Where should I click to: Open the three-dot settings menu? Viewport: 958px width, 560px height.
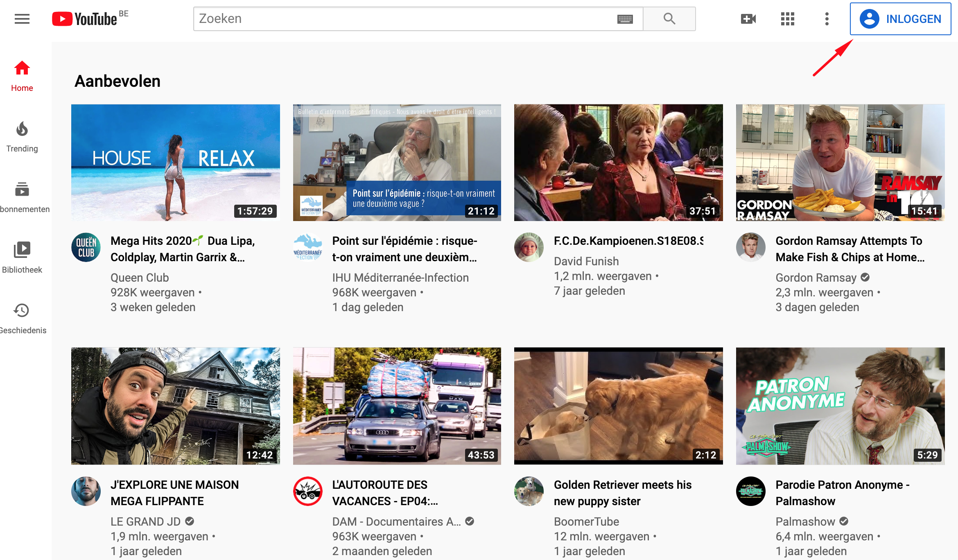pos(827,19)
